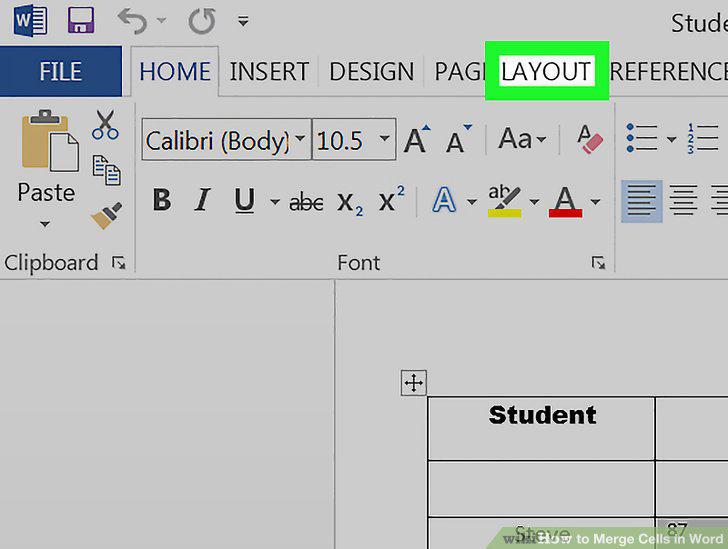Decrease font size with Shrink Font
Screen dimensions: 728x549
pos(459,138)
